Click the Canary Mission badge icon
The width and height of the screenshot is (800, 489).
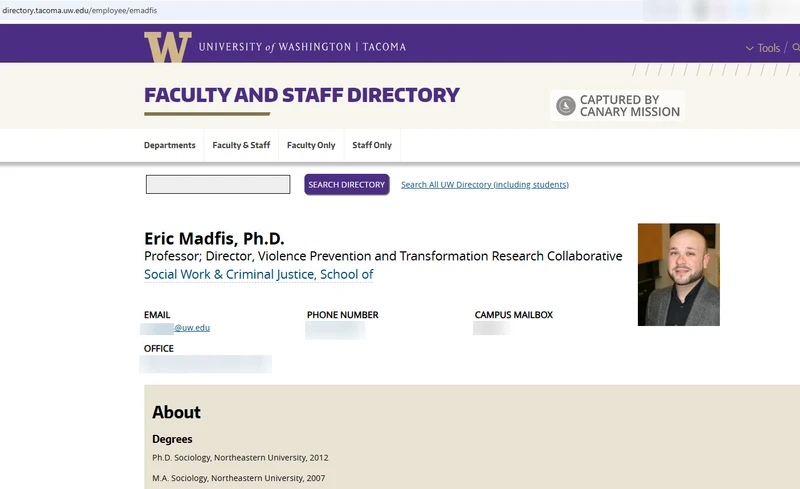[566, 106]
